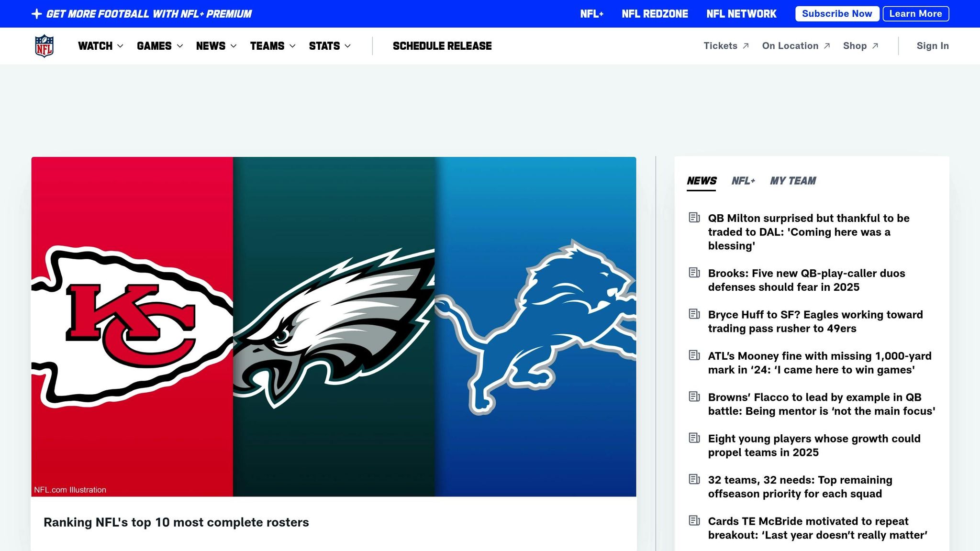Open Ranking NFL's top 10 most complete rosters
The height and width of the screenshot is (551, 980).
tap(176, 522)
